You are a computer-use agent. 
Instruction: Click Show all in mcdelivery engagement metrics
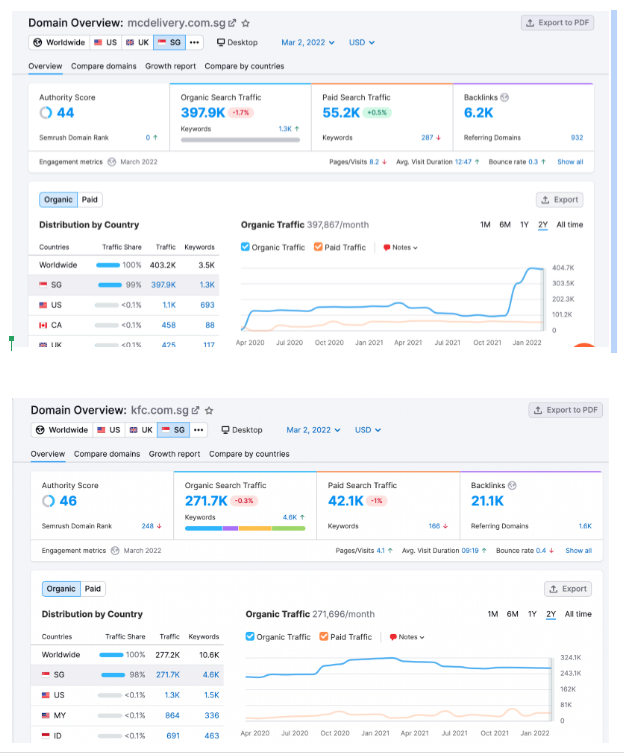tap(570, 162)
